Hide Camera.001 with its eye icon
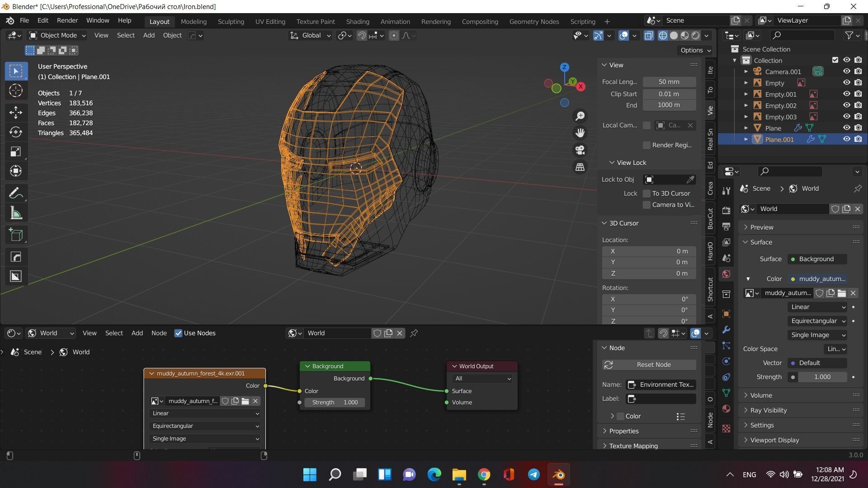Viewport: 868px width, 488px height. [x=846, y=71]
